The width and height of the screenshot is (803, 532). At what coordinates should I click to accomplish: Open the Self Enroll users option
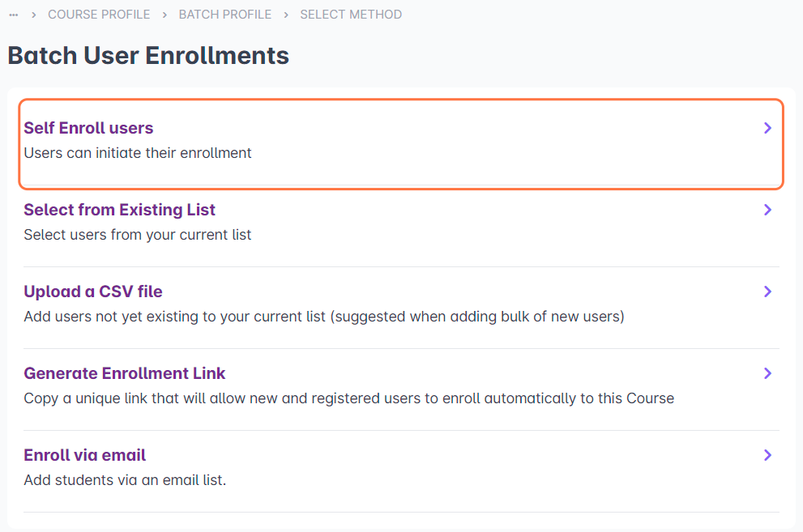pyautogui.click(x=88, y=128)
